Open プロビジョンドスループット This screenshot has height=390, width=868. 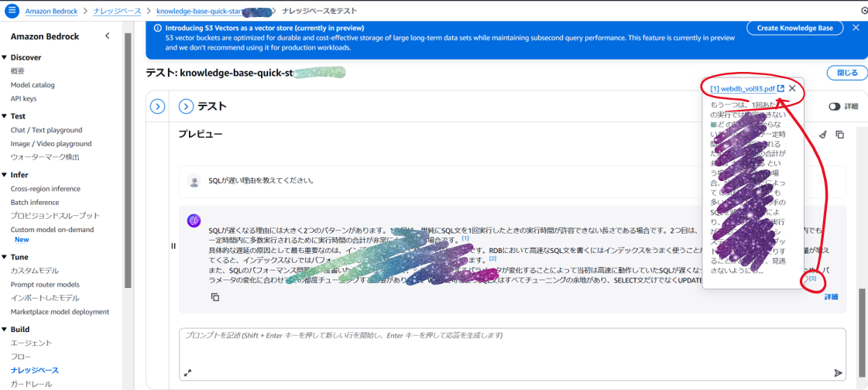click(55, 216)
